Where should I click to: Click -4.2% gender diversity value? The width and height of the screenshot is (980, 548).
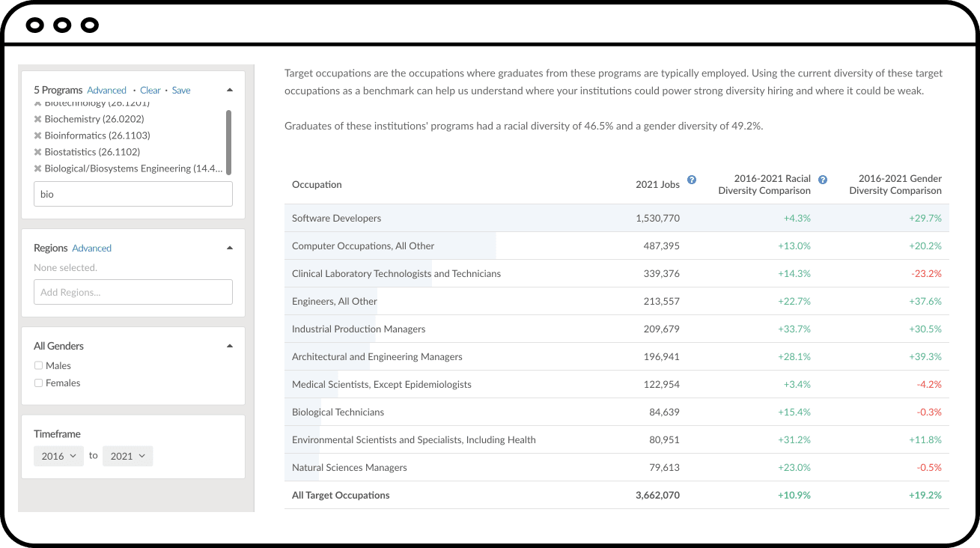pos(929,384)
